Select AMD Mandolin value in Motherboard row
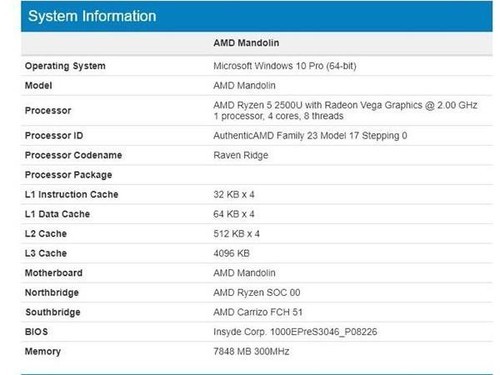Screen dimensions: 500x375 pyautogui.click(x=244, y=273)
